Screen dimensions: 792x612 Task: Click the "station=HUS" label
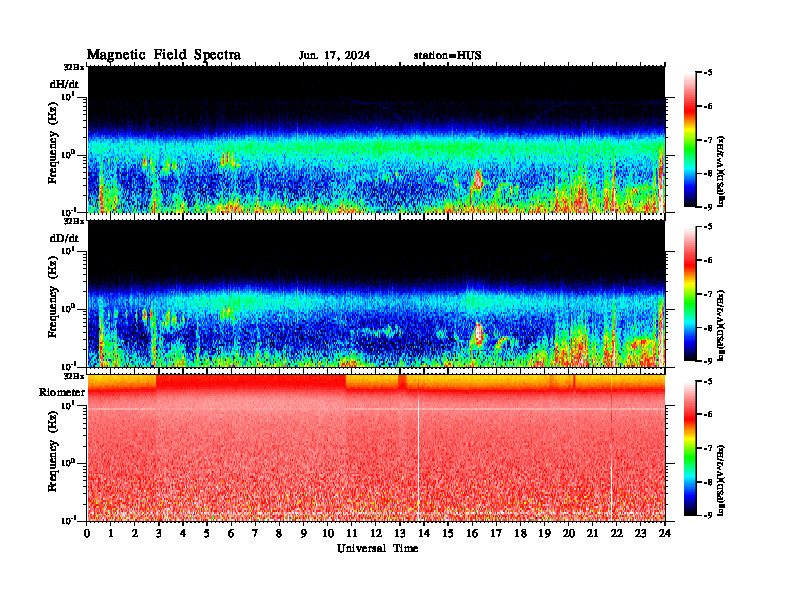point(447,56)
